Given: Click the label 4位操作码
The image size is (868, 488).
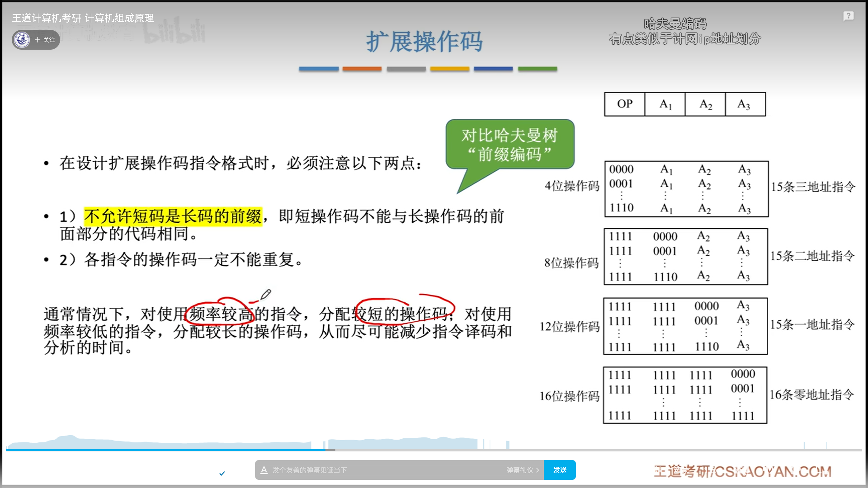Looking at the screenshot, I should (x=572, y=186).
